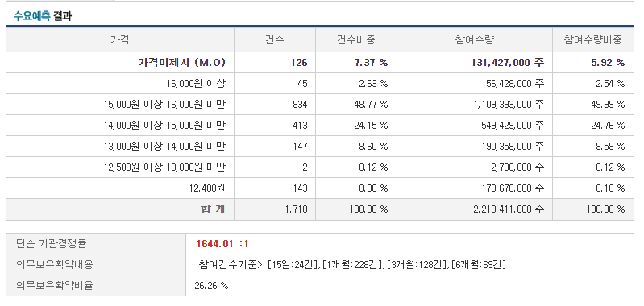Click the 의무보유확약비율 label
Viewport: 644px width, 306px height.
click(x=55, y=286)
